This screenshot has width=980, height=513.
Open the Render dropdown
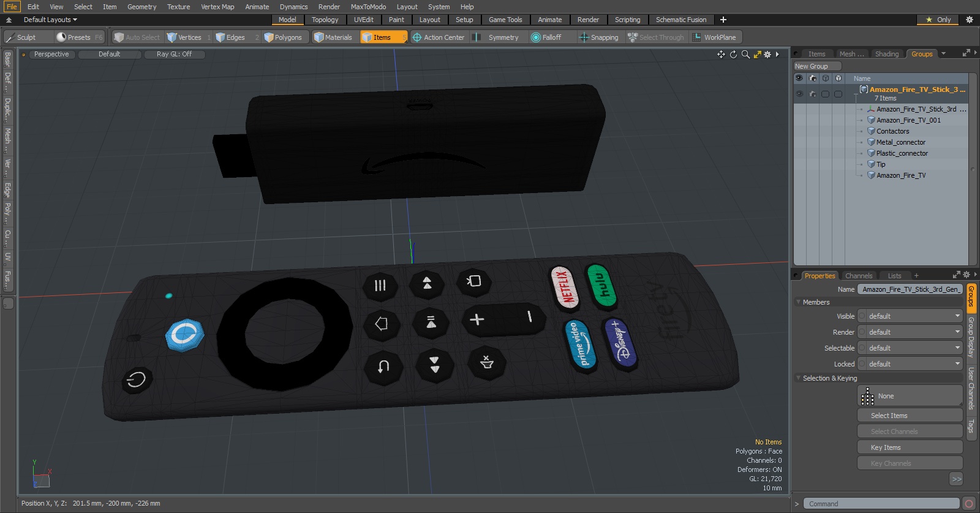click(910, 332)
